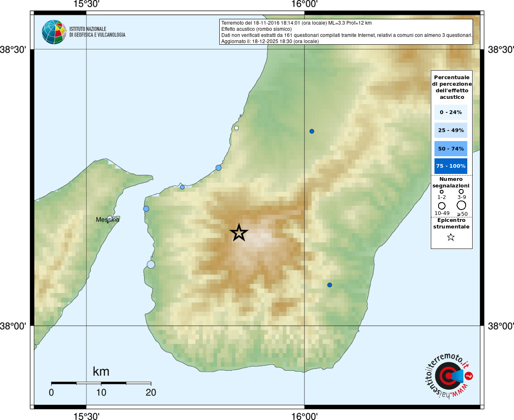Select the 0 - 24% color swatch
The width and height of the screenshot is (514, 420).
[x=451, y=112]
